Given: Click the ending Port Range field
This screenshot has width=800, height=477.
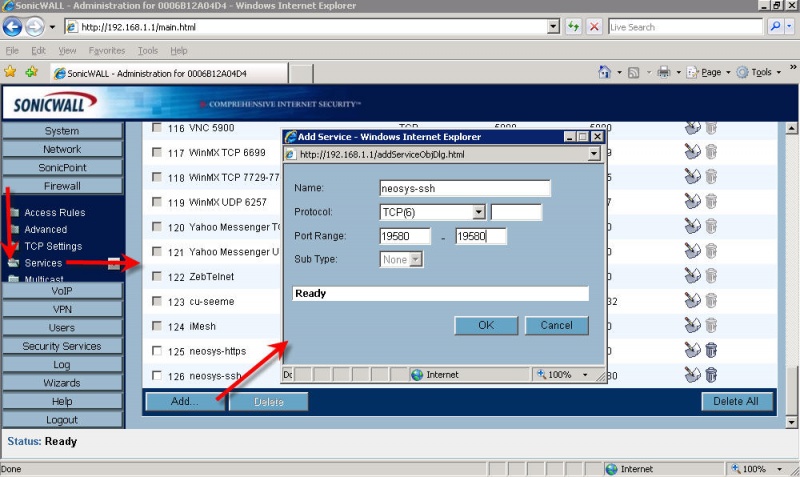Looking at the screenshot, I should (481, 236).
